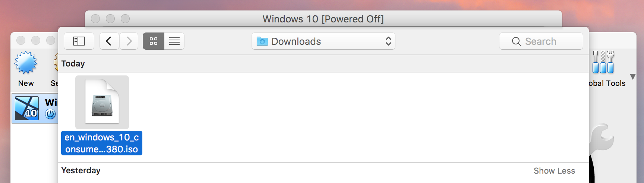The height and width of the screenshot is (183, 644).
Task: Click the VirtualBox New machine icon
Action: [26, 62]
